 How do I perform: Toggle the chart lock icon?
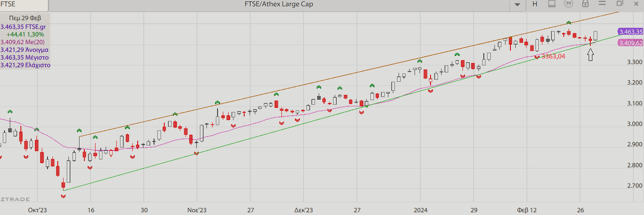tap(585, 4)
